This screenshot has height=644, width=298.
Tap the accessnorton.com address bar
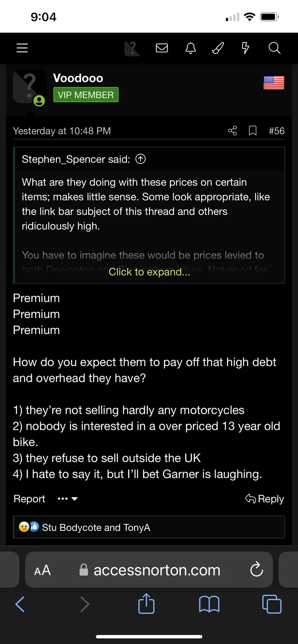(x=157, y=570)
